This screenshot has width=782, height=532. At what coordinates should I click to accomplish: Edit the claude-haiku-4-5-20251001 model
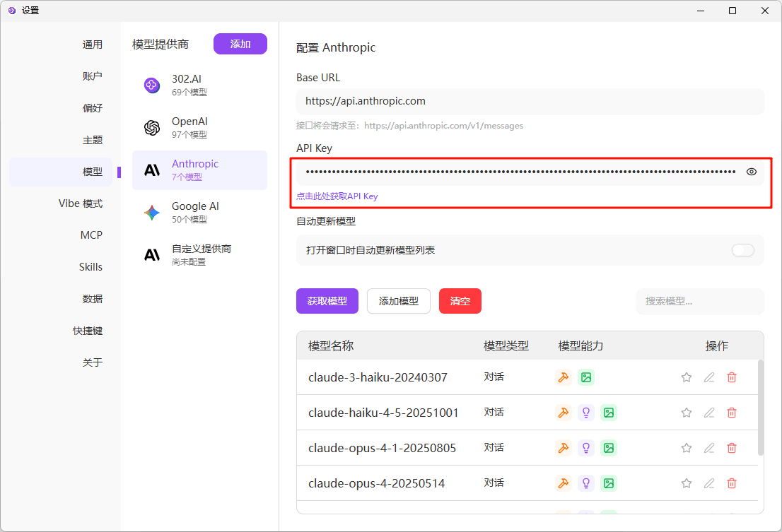click(708, 413)
